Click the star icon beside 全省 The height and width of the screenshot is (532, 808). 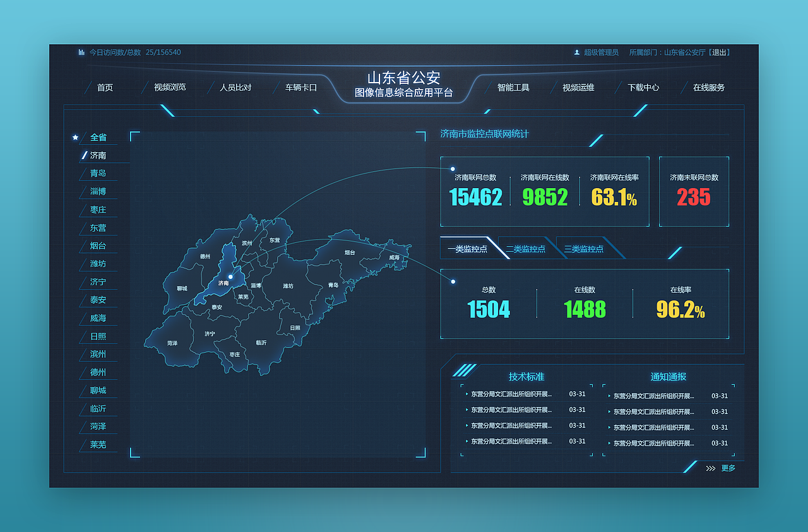75,137
